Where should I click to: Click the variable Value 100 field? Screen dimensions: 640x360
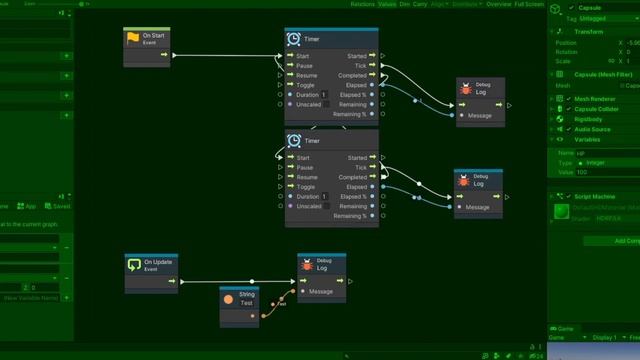pyautogui.click(x=608, y=172)
